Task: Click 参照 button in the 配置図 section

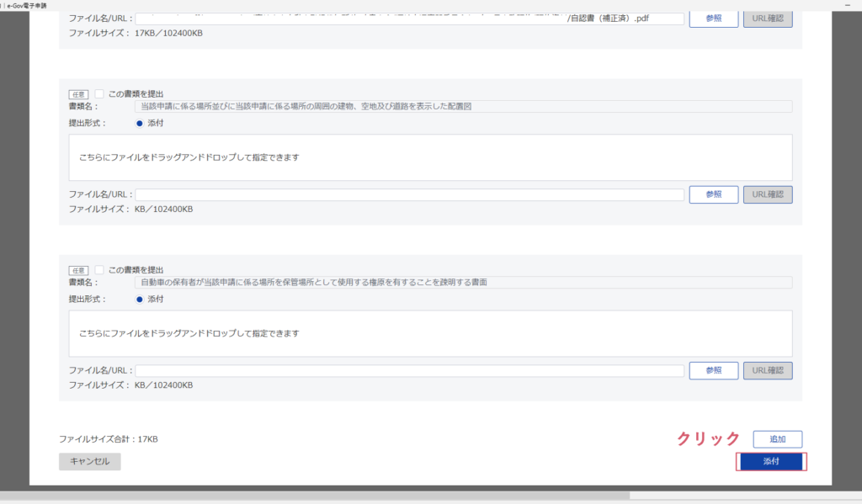Action: pyautogui.click(x=713, y=194)
